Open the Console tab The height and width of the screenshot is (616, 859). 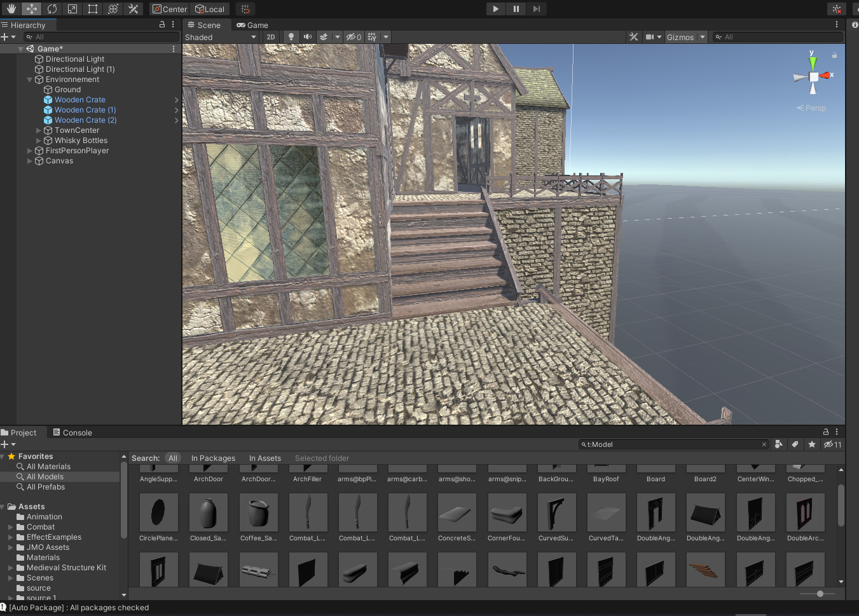(72, 432)
